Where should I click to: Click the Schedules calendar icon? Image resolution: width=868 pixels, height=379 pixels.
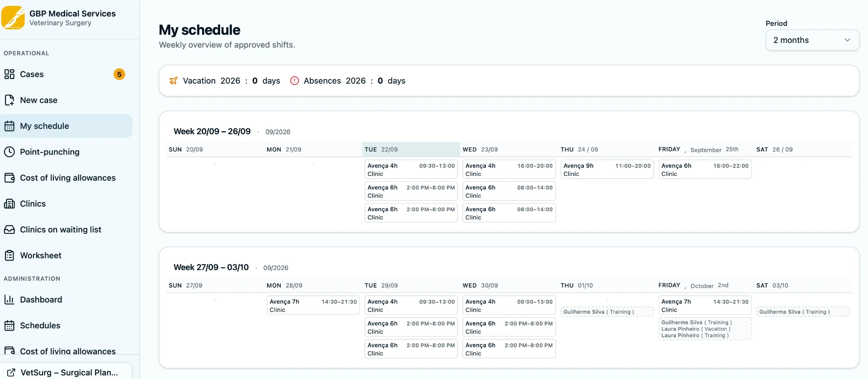click(9, 326)
